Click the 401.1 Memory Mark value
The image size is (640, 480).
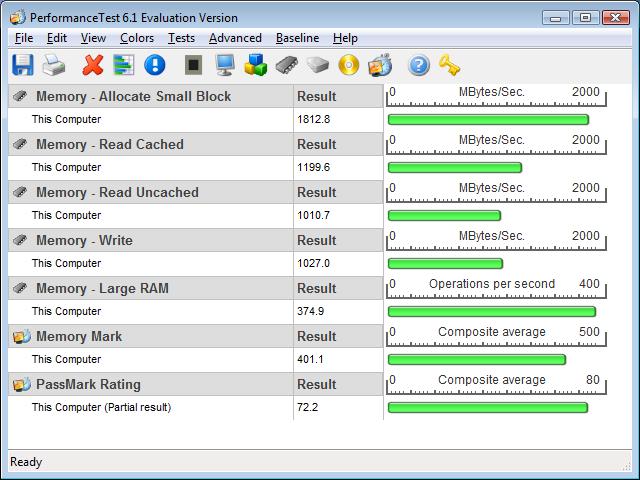[x=310, y=359]
